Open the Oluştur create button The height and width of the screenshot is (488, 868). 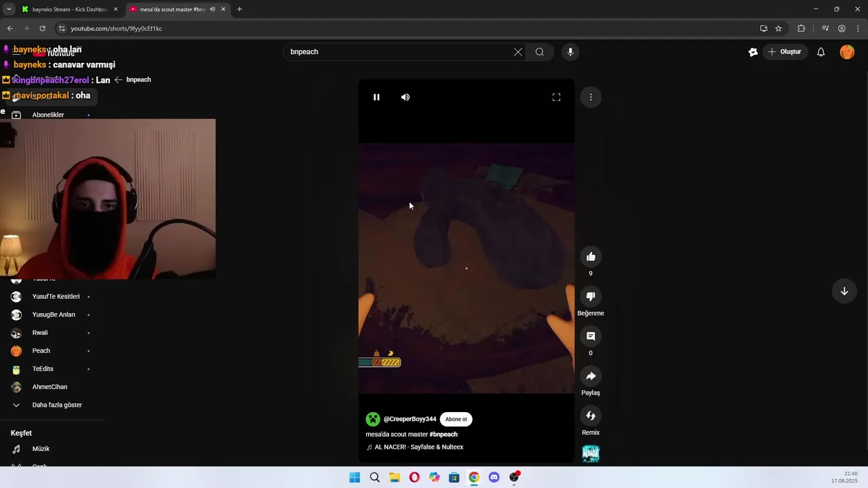(785, 52)
